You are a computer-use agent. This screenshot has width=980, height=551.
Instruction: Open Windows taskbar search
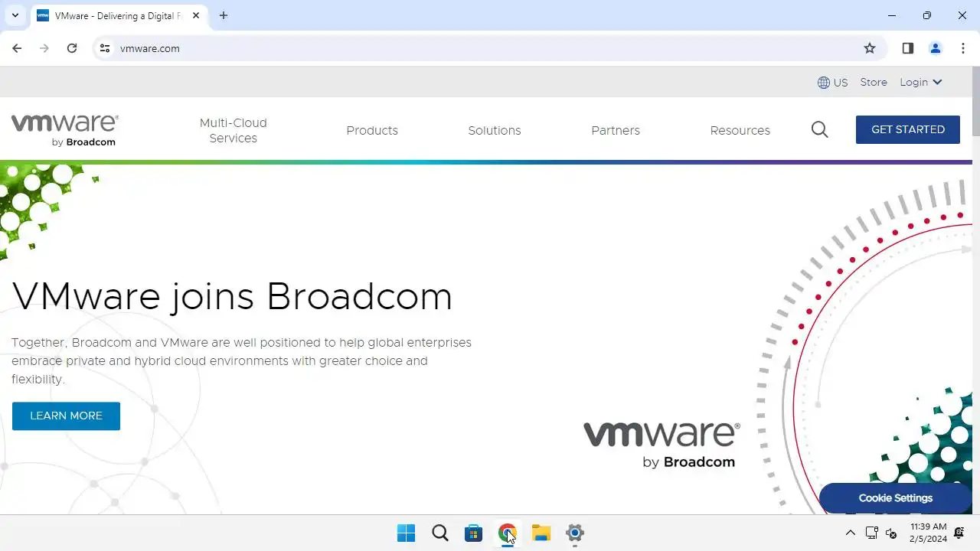pos(440,533)
